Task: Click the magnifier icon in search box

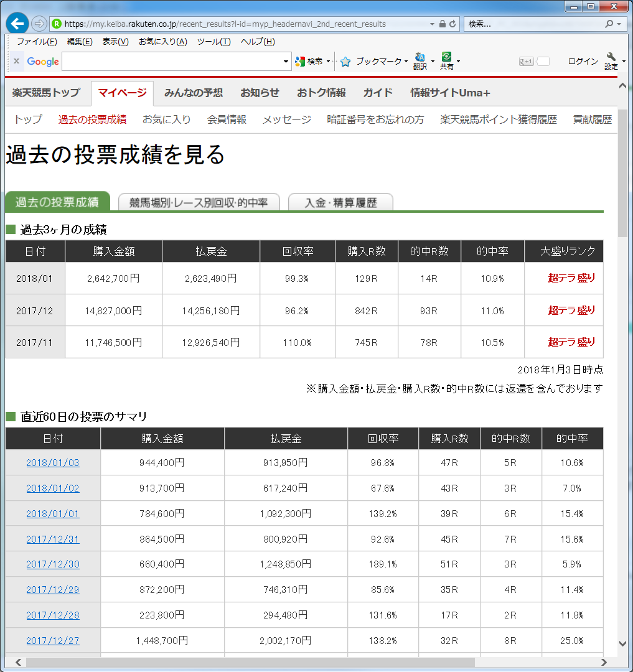Action: (x=609, y=24)
